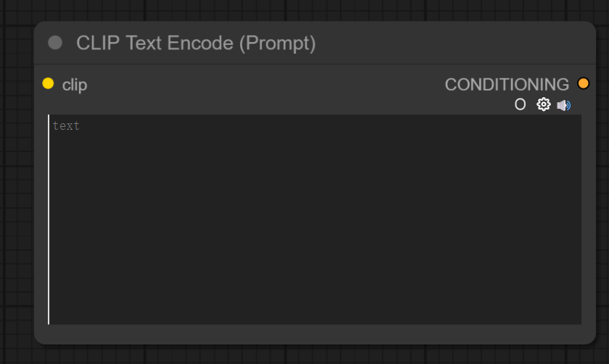Viewport: 609px width, 364px height.
Task: Click the yellow clip input socket
Action: pos(48,83)
